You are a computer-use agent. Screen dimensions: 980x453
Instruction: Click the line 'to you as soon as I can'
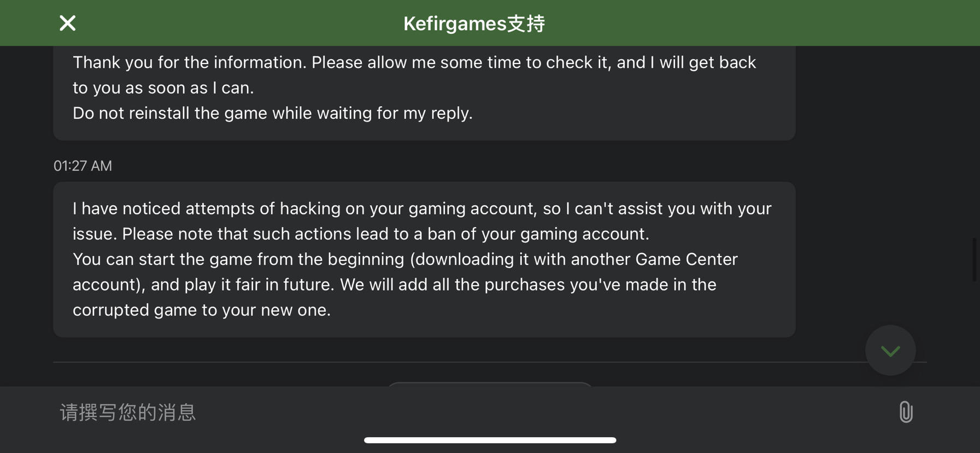[x=163, y=88]
